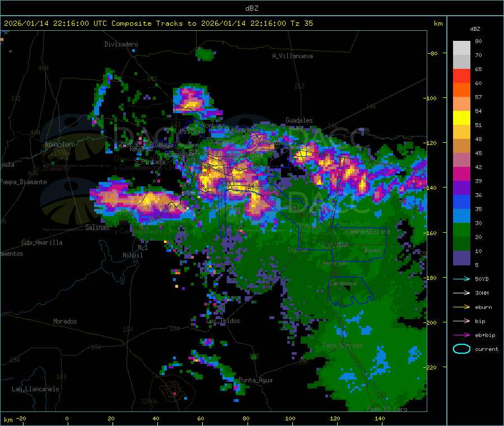This screenshot has height=426, width=504.
Task: Click the A_Villanueva place label
Action: (292, 56)
